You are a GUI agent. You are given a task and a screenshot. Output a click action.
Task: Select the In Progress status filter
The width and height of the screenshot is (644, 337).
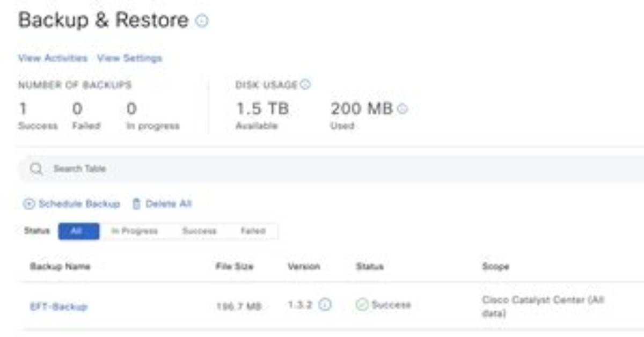[x=135, y=231]
